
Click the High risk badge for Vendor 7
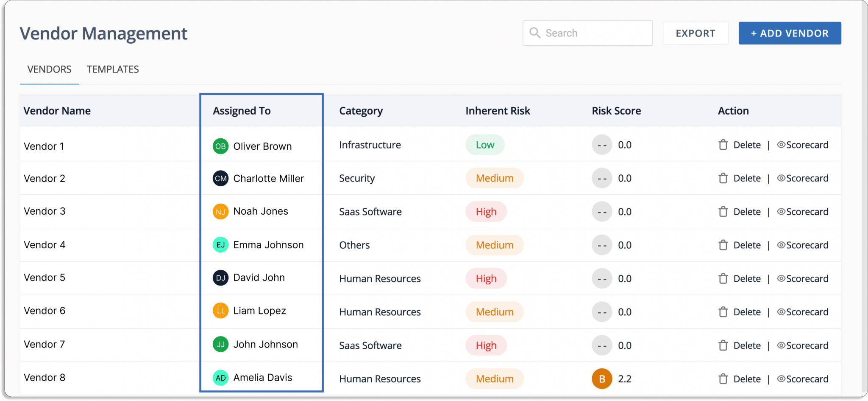(x=486, y=345)
